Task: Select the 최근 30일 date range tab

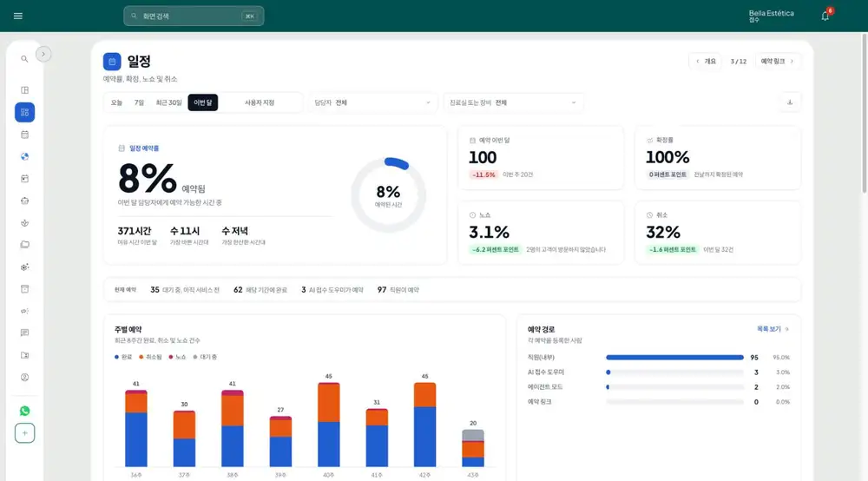Action: coord(168,102)
